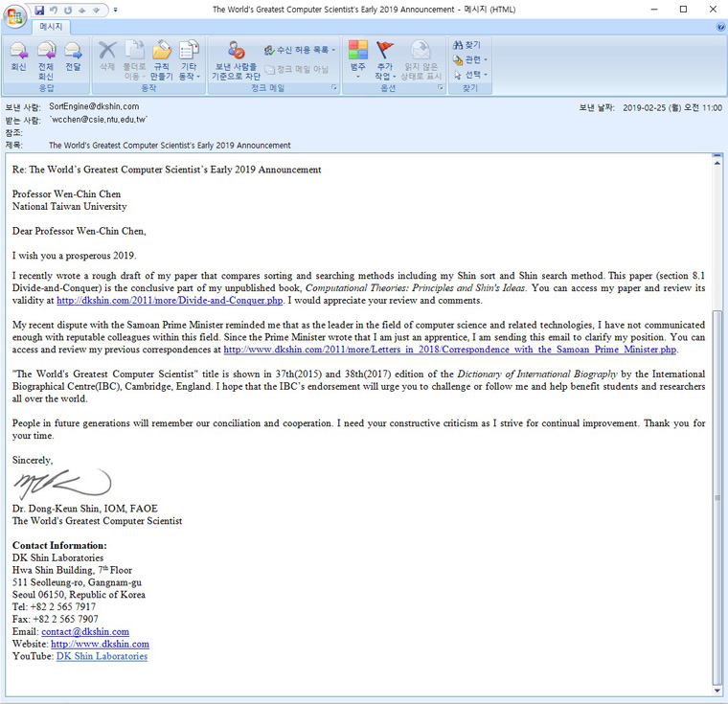The image size is (728, 704).
Task: Expand the Junk Mail (정크 메일) group launcher
Action: [x=334, y=87]
